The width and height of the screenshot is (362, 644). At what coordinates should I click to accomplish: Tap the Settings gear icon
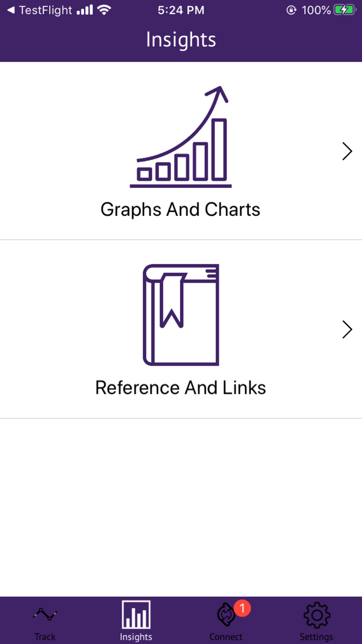[316, 616]
